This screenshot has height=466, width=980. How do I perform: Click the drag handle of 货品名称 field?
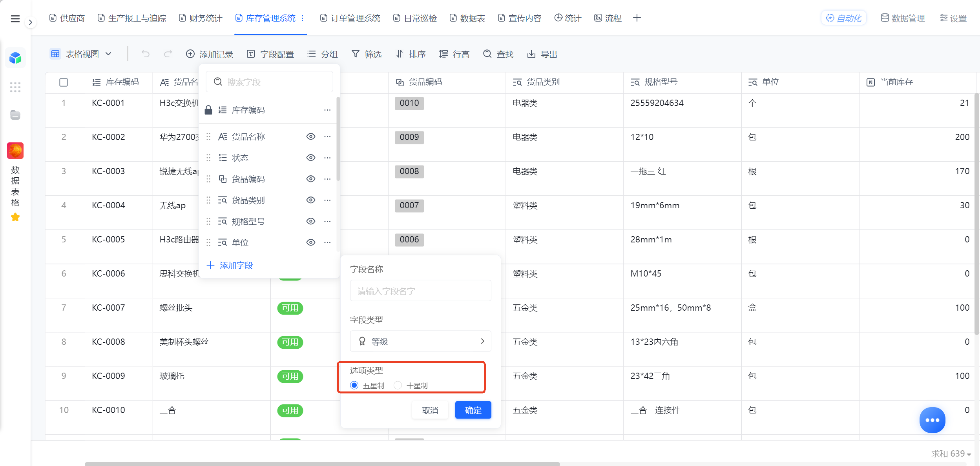(208, 137)
